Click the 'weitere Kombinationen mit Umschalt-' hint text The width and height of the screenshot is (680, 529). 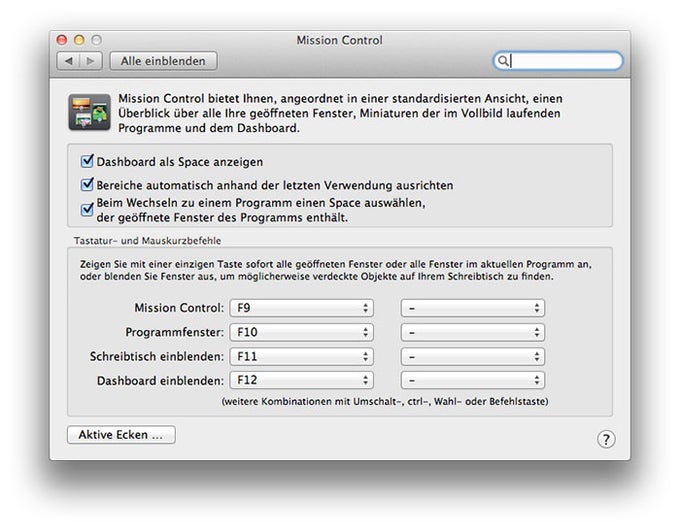pyautogui.click(x=385, y=402)
